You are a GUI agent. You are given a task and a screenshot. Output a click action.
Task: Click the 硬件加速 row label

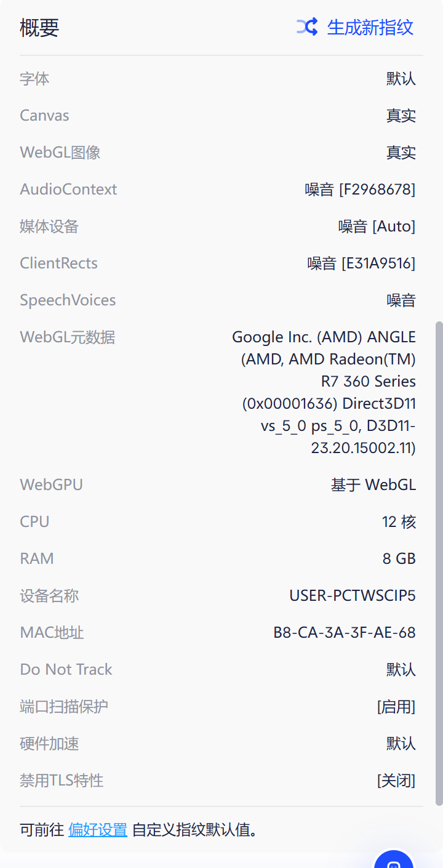point(49,744)
